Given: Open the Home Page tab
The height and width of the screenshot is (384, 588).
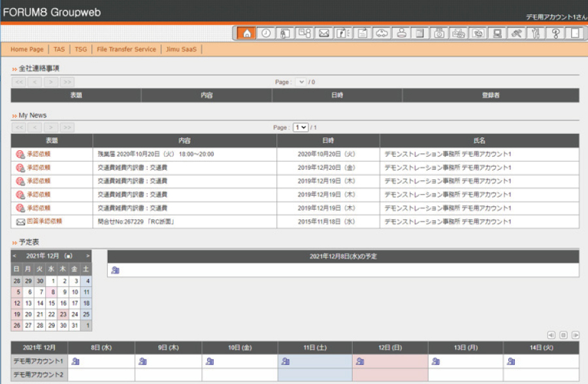Looking at the screenshot, I should tap(27, 49).
